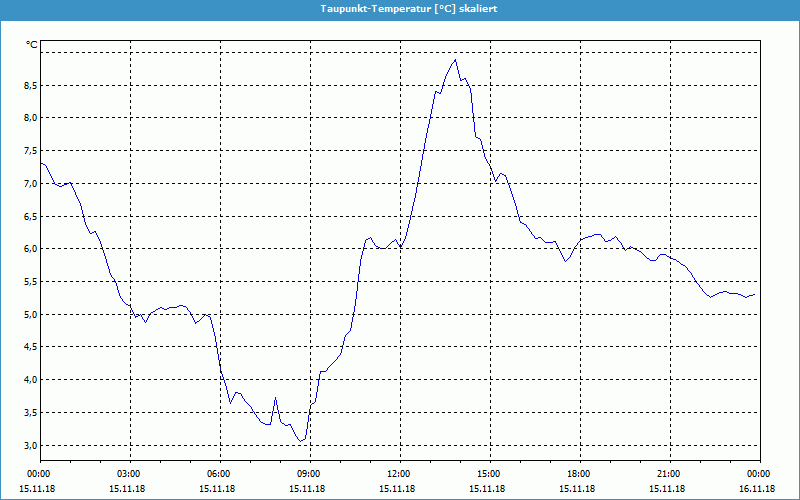Click the 21:00 time marker
800x500 pixels.
[669, 474]
